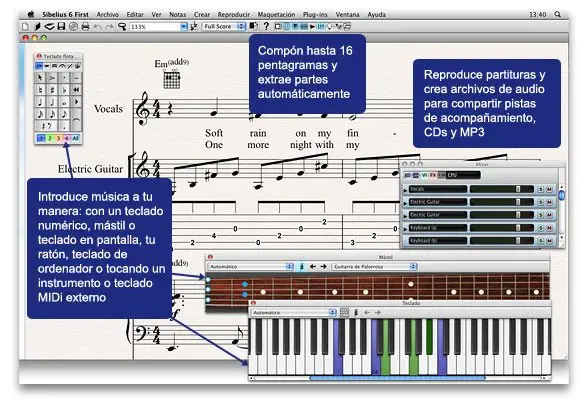Image resolution: width=588 pixels, height=400 pixels.
Task: Select the arrow pointer on the keypad
Action: (40, 78)
